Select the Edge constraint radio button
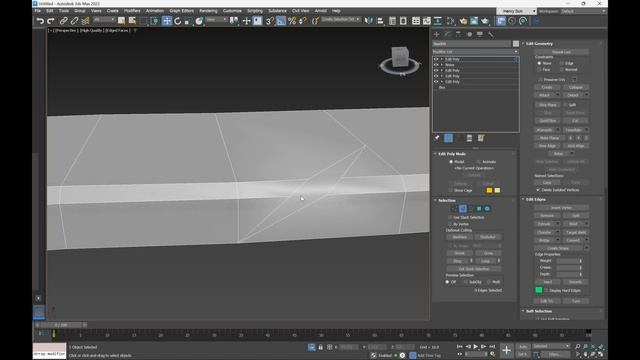640x360 pixels. click(562, 63)
